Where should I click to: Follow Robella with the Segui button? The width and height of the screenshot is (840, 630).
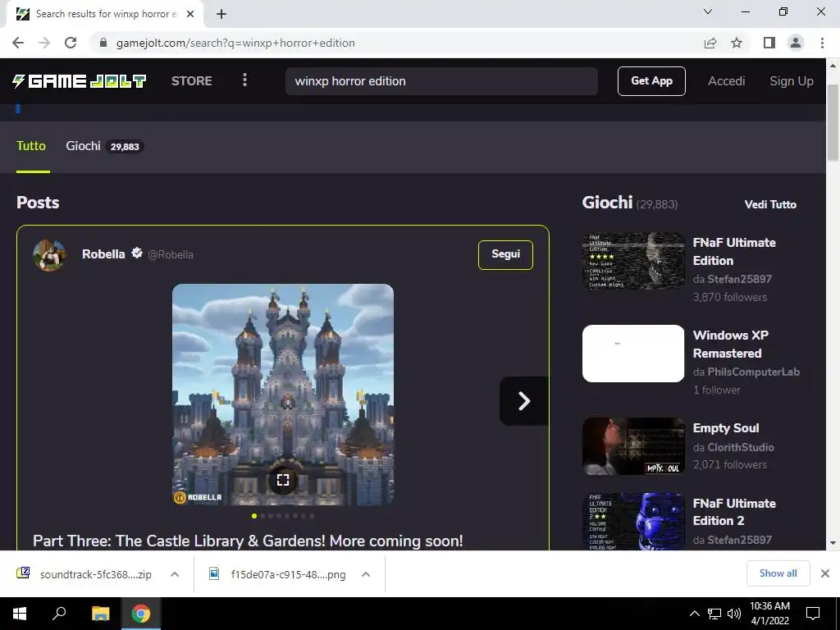pyautogui.click(x=505, y=255)
